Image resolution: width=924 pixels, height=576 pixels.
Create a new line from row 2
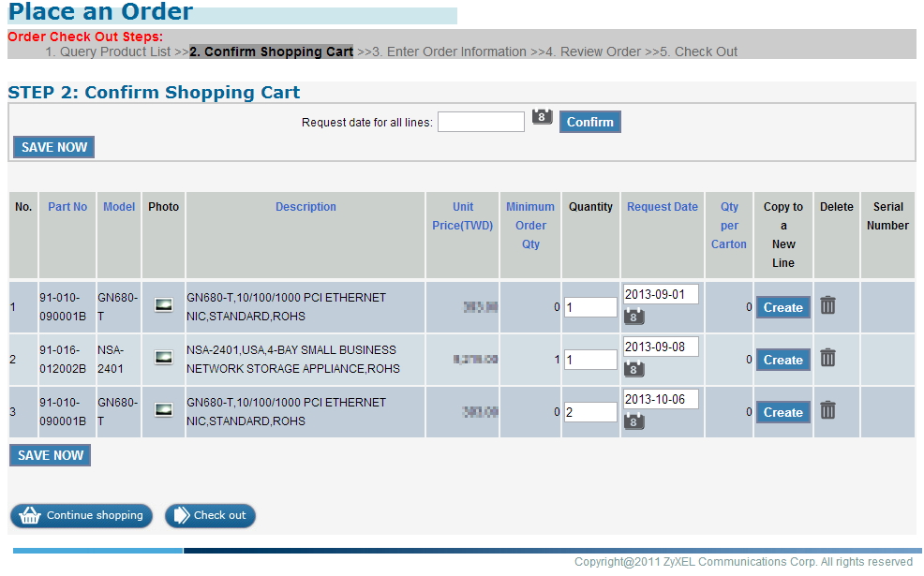tap(782, 360)
